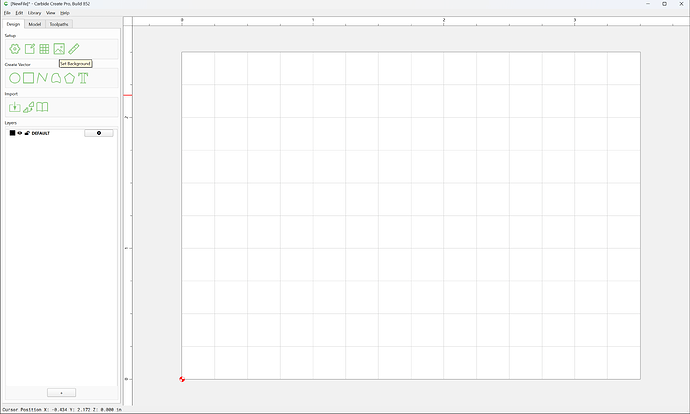Select the Text creation tool
Viewport: 690px width, 414px height.
83,78
